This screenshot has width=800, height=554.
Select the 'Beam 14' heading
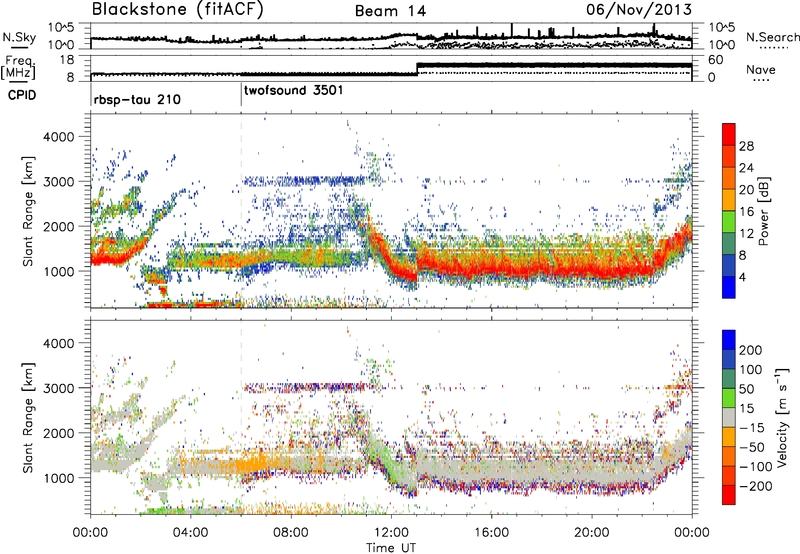click(x=390, y=11)
